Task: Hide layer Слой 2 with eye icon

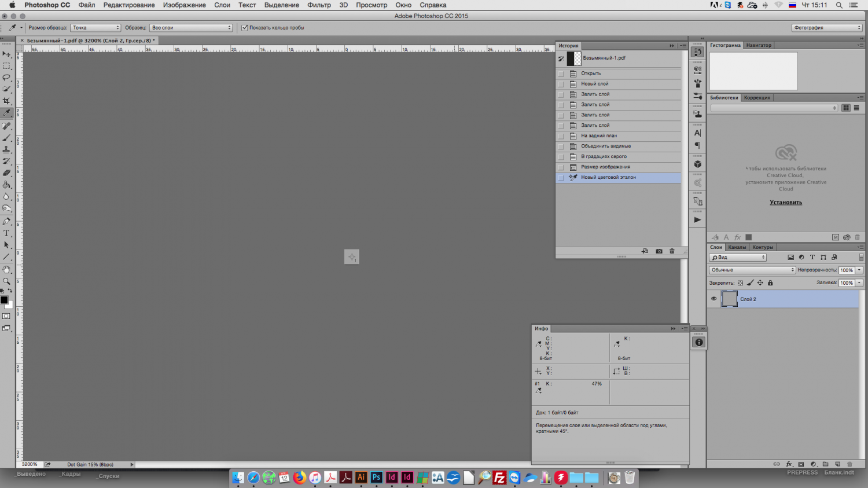Action: tap(713, 299)
